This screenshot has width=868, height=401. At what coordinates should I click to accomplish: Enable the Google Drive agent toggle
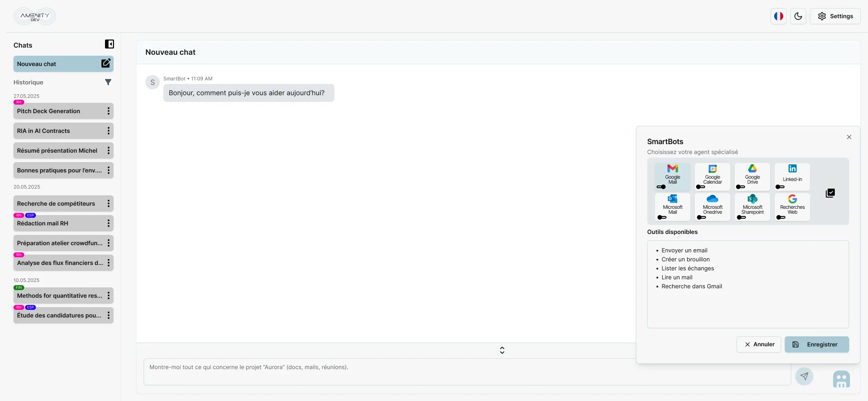tap(741, 187)
